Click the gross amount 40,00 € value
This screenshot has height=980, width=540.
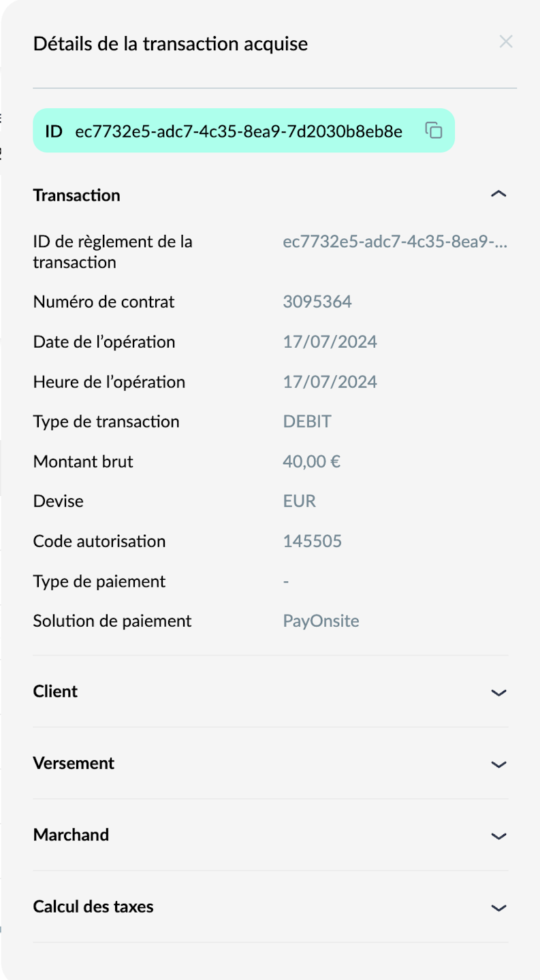pyautogui.click(x=312, y=461)
